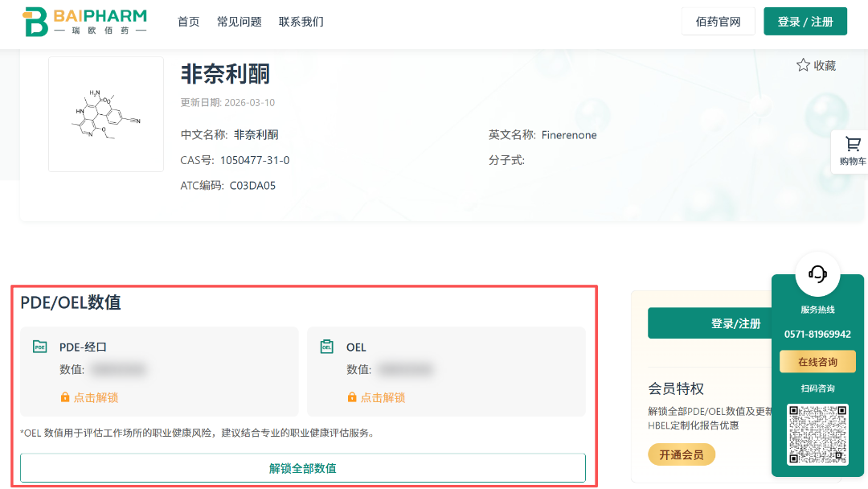This screenshot has height=489, width=868.
Task: Click the top 登录 / 注册 button
Action: pyautogui.click(x=805, y=22)
